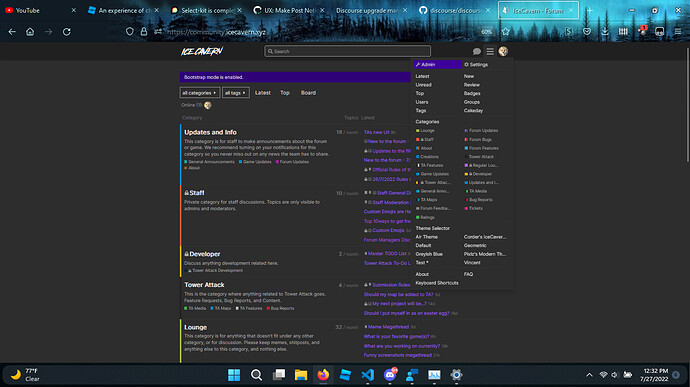Click zoom level 60% indicator in address bar
Viewport: 690px width, 387px height.
(486, 32)
